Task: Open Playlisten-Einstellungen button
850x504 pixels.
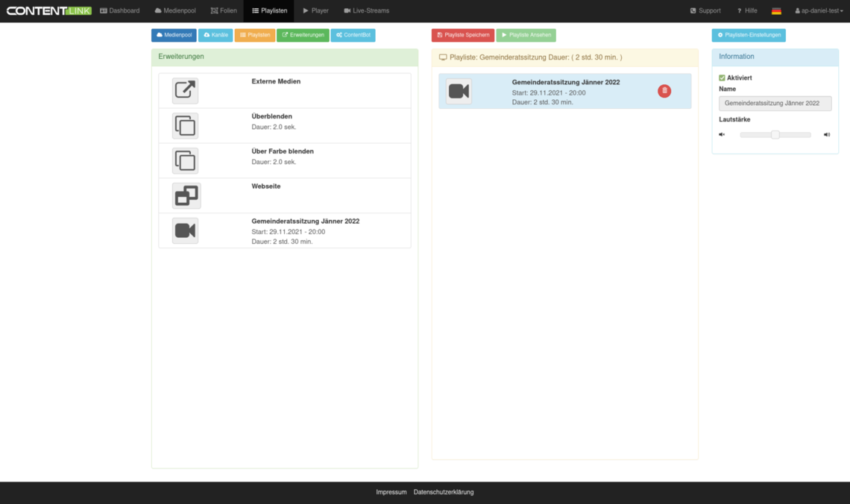Action: [x=749, y=35]
